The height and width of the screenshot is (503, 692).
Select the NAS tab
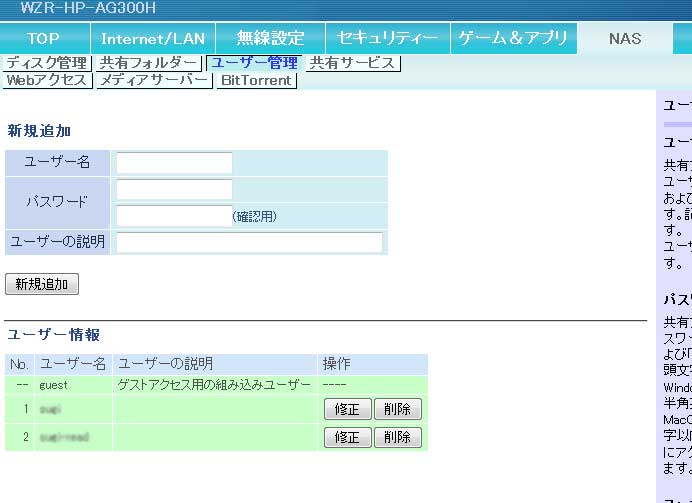[x=625, y=39]
